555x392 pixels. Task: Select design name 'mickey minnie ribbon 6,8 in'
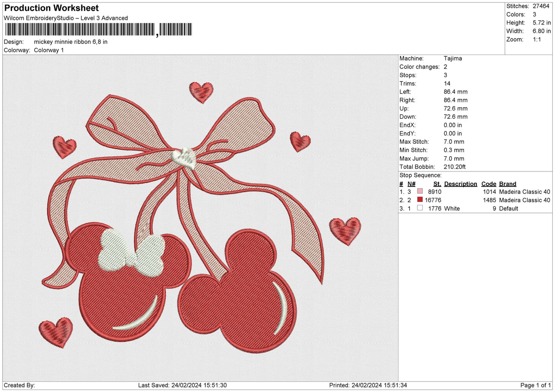[x=71, y=42]
